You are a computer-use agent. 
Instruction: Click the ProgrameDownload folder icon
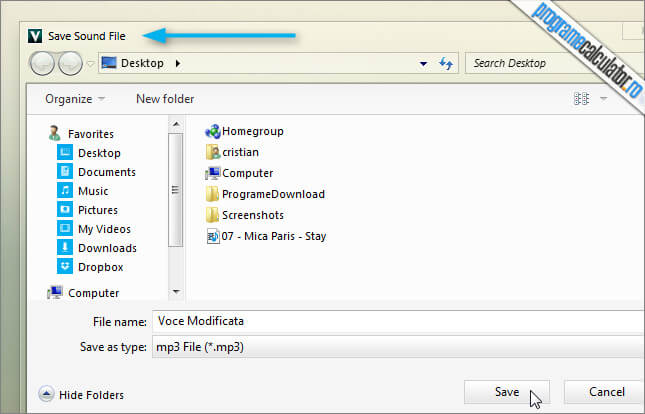point(212,194)
